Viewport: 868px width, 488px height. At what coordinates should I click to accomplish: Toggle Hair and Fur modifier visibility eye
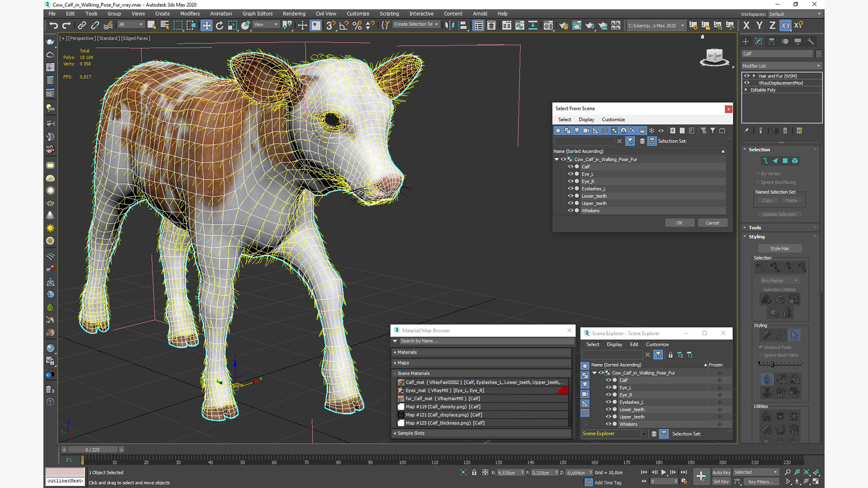tap(747, 76)
